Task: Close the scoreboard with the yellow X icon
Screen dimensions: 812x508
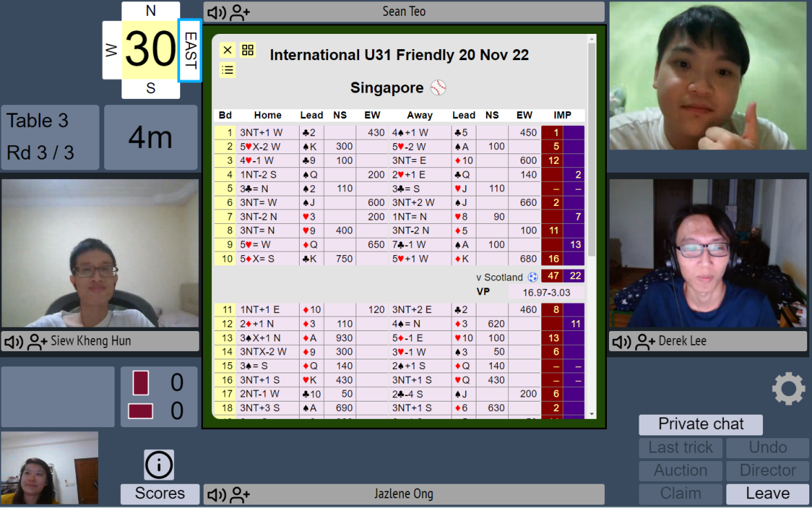Action: 227,50
